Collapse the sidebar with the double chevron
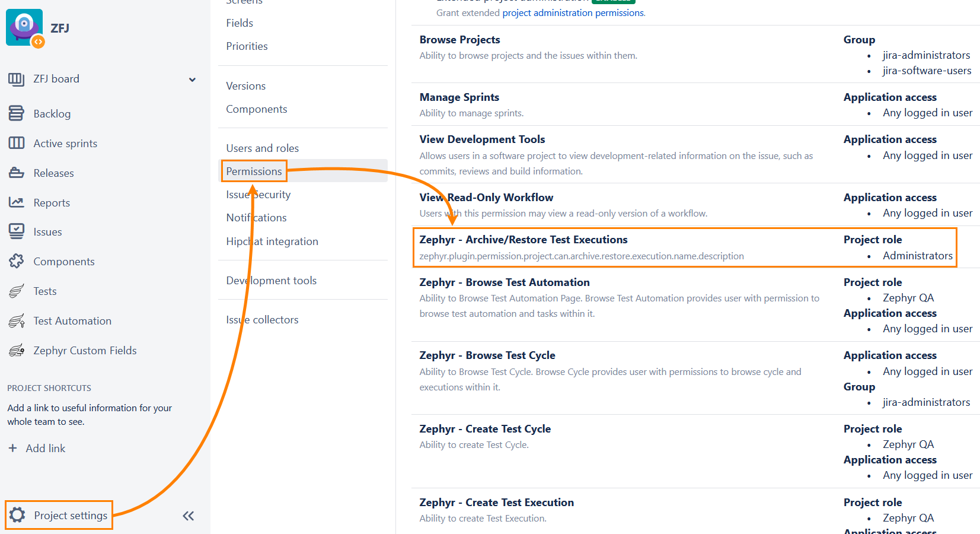This screenshot has width=980, height=534. (188, 516)
